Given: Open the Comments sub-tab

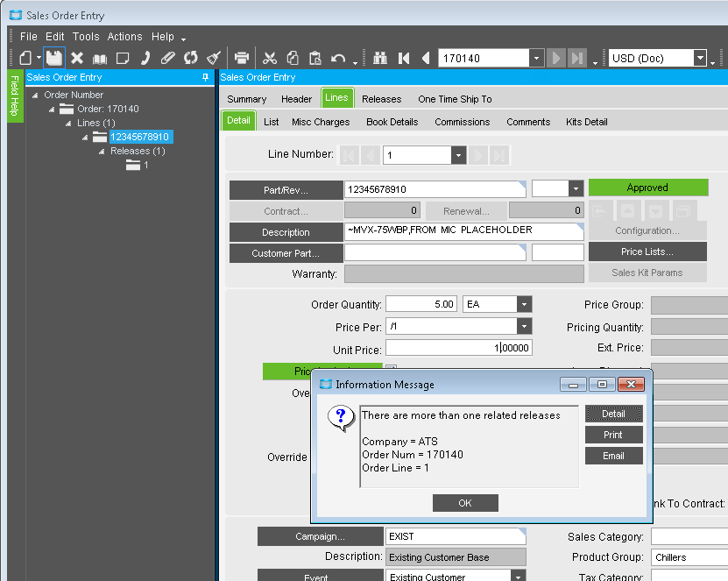Looking at the screenshot, I should (528, 122).
